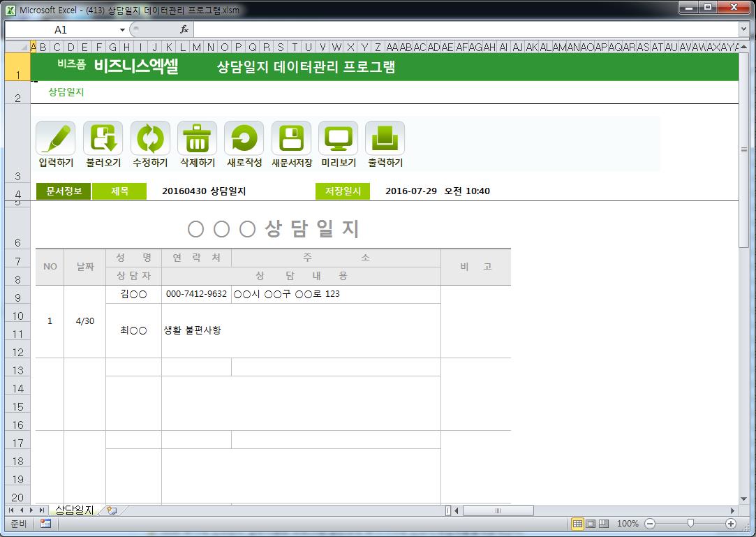
Task: Minimize the Excel window
Action: (x=689, y=7)
